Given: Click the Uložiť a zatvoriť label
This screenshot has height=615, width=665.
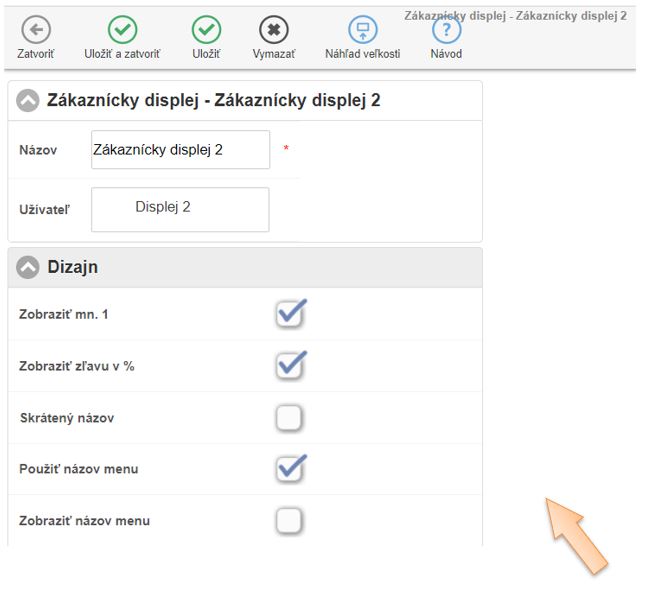Looking at the screenshot, I should pos(122,54).
